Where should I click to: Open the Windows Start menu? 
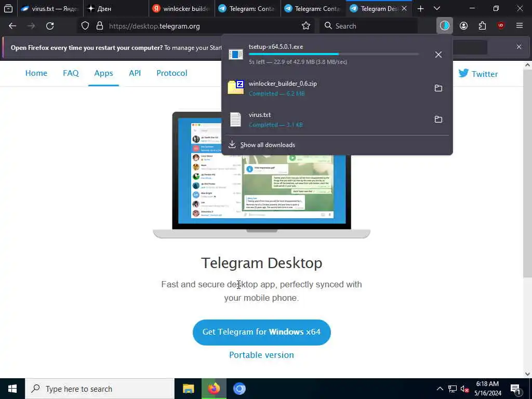tap(12, 389)
